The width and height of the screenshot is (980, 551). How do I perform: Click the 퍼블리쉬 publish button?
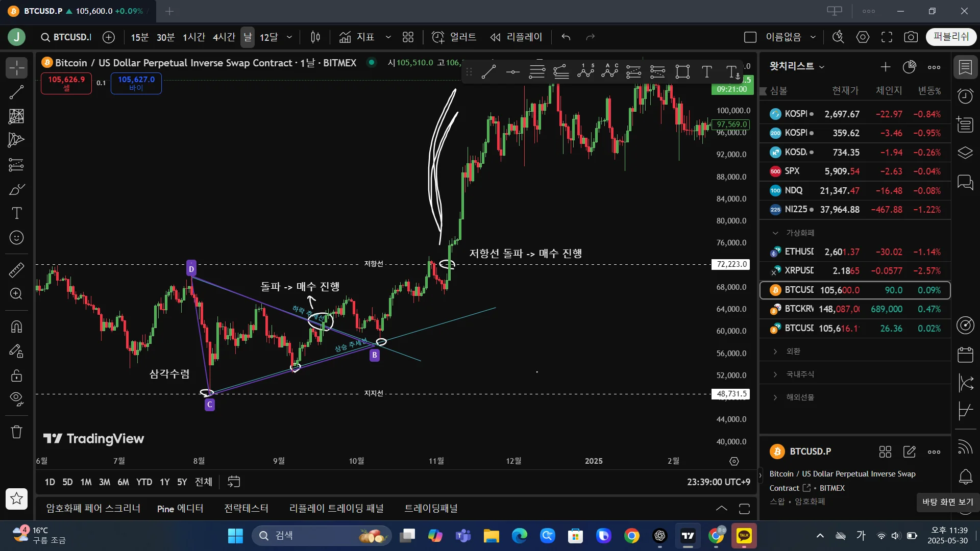(x=950, y=37)
